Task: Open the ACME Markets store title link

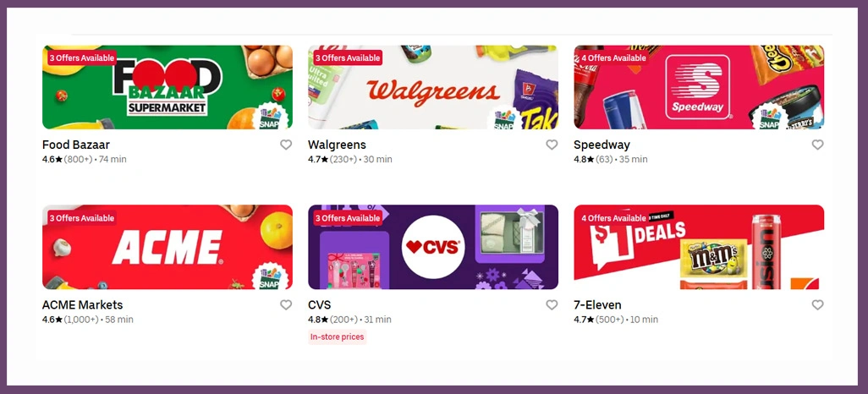Action: (x=82, y=305)
